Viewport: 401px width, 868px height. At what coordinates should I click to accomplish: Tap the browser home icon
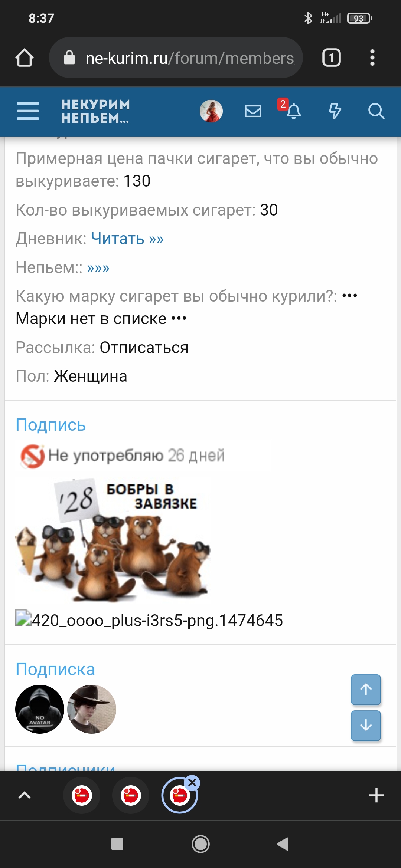pos(25,58)
